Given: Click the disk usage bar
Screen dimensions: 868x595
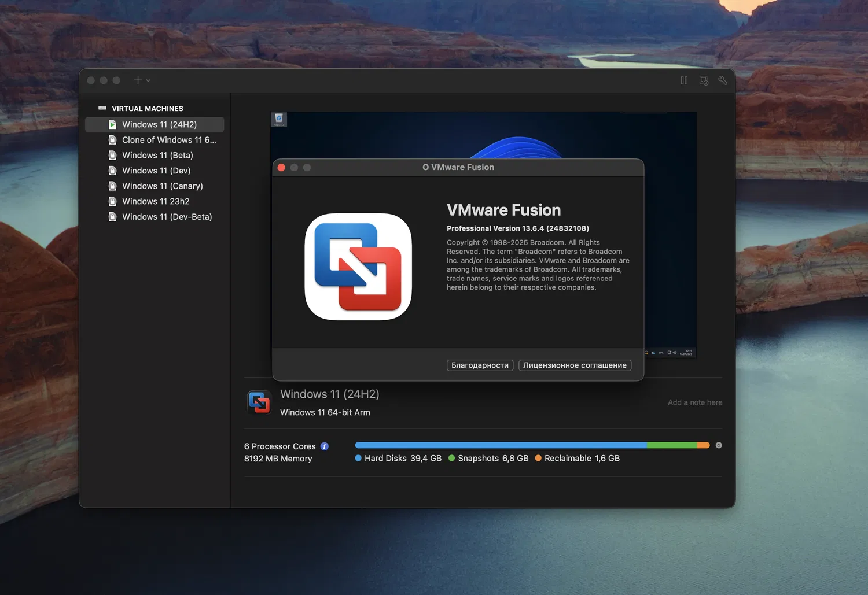Looking at the screenshot, I should [x=532, y=445].
